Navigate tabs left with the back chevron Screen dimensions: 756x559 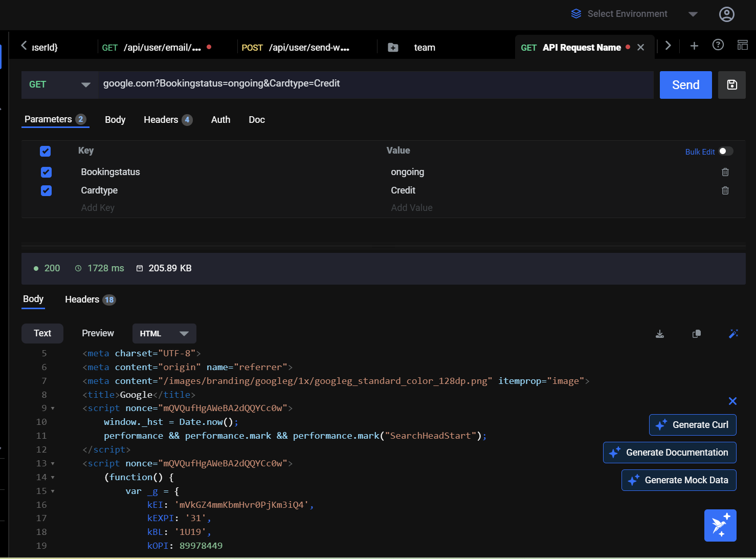pyautogui.click(x=24, y=46)
